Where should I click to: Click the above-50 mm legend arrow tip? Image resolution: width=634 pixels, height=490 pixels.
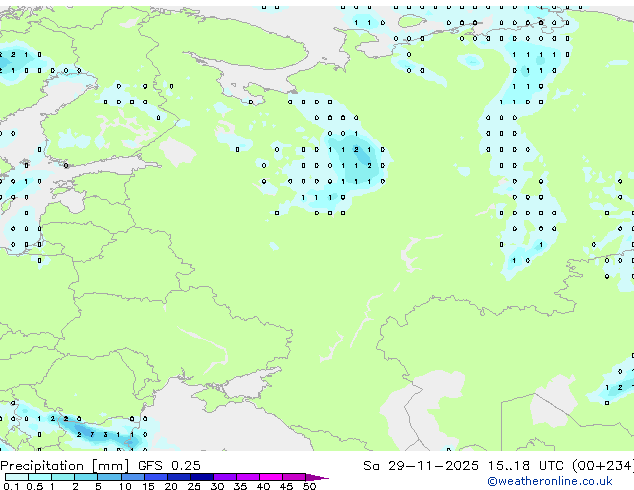(317, 477)
